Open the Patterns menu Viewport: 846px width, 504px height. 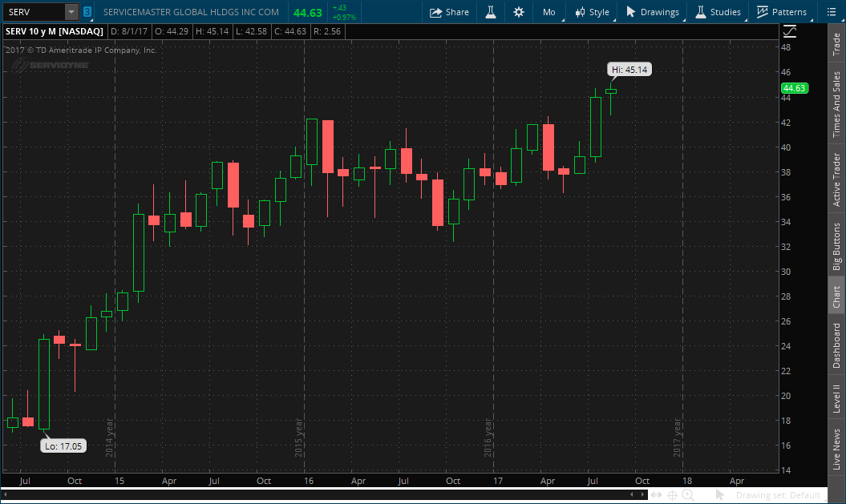(x=782, y=12)
